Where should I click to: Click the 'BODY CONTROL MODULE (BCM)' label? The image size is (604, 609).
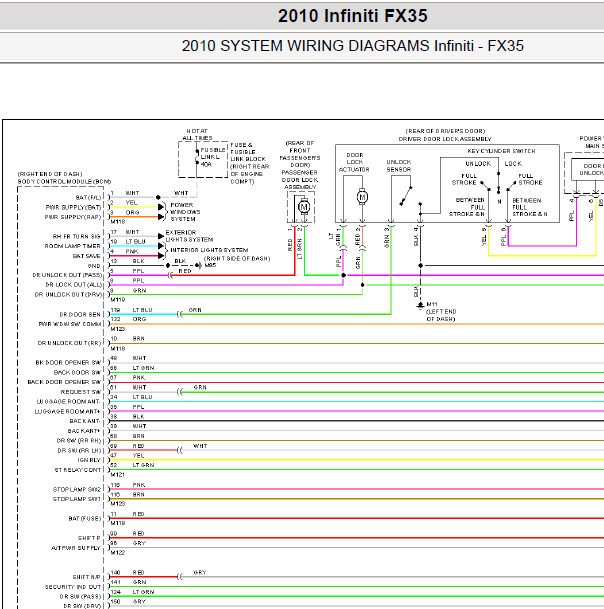(64, 181)
